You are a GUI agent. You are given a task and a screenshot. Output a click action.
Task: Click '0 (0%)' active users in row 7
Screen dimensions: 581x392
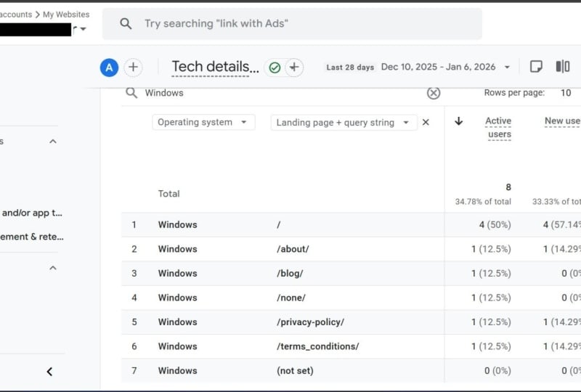[x=497, y=370]
